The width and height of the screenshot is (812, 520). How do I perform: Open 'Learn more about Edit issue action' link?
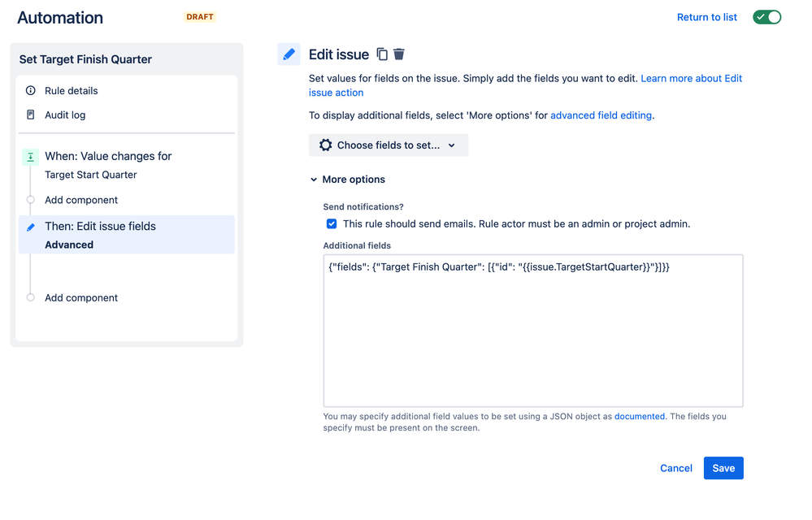tap(692, 79)
